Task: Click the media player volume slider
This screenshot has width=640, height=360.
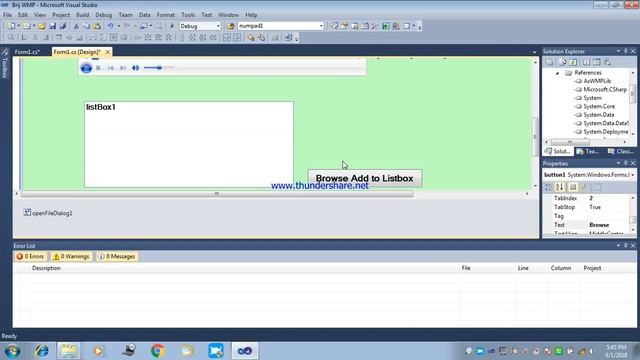Action: (x=159, y=68)
